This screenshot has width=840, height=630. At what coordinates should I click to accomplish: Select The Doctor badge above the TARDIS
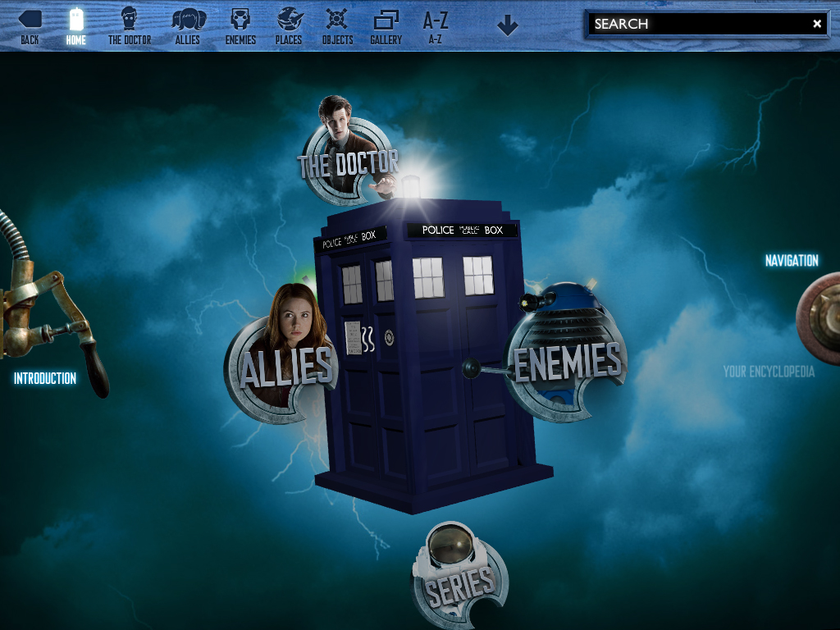[x=349, y=152]
